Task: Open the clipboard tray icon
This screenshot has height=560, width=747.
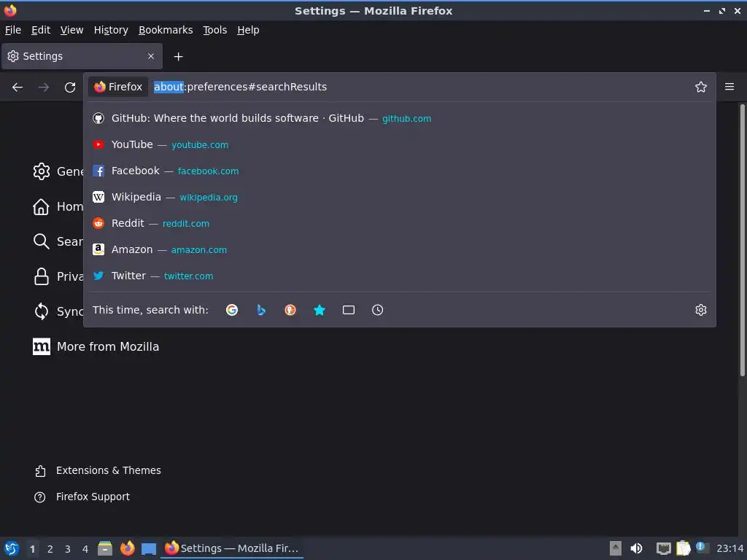Action: (683, 548)
